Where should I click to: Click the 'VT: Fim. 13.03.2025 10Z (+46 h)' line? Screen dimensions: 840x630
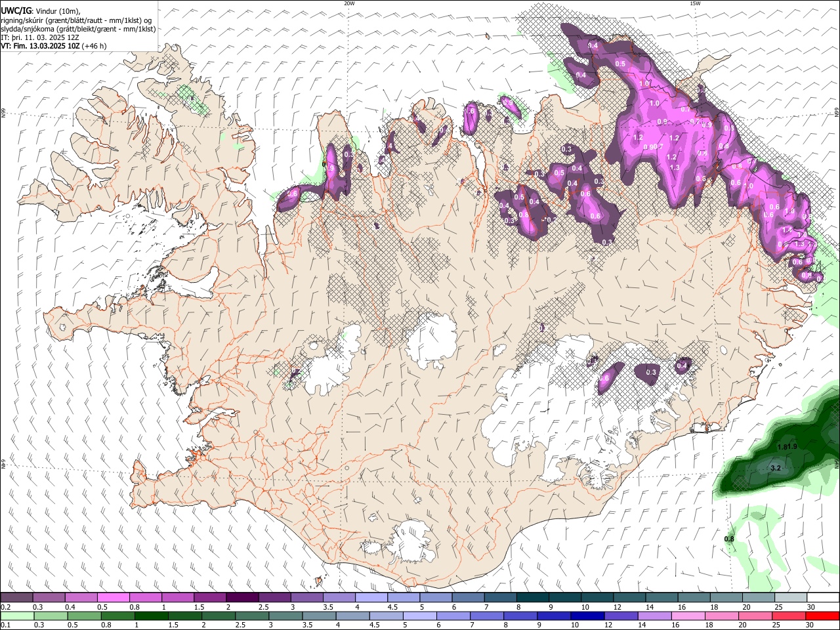pos(54,46)
